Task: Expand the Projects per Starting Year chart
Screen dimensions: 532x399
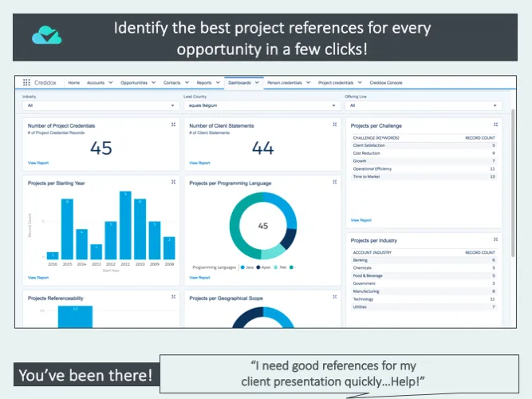Action: click(173, 182)
